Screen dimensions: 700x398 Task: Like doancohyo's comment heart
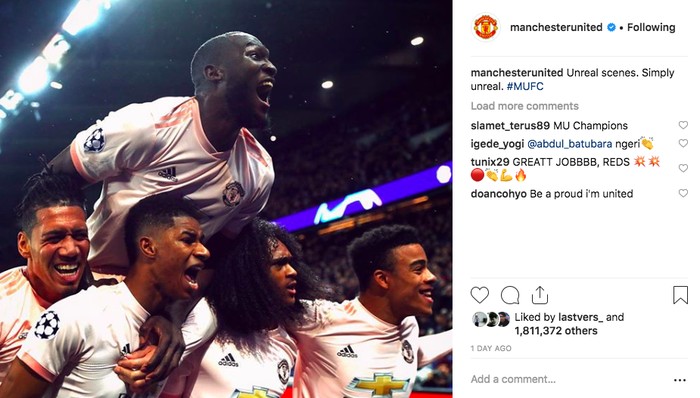pos(683,193)
